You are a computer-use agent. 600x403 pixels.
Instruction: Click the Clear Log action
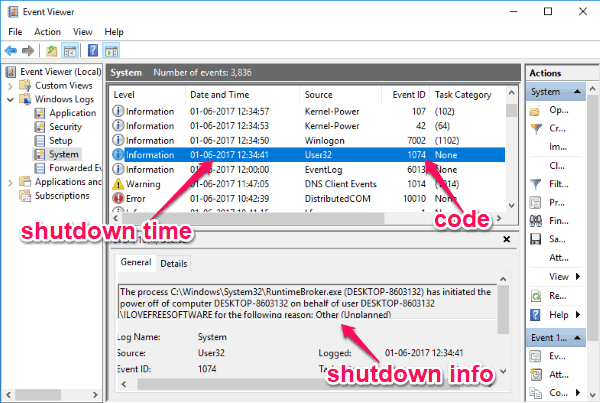(x=557, y=166)
